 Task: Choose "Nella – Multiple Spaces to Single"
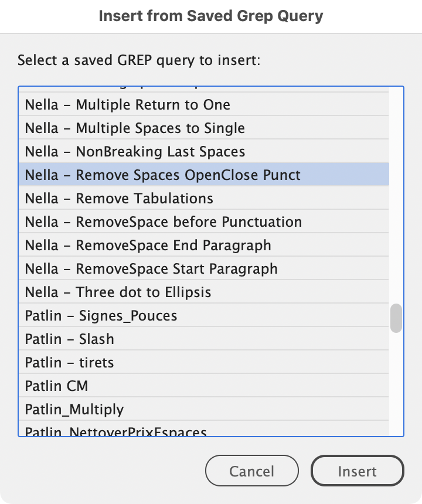coord(135,128)
